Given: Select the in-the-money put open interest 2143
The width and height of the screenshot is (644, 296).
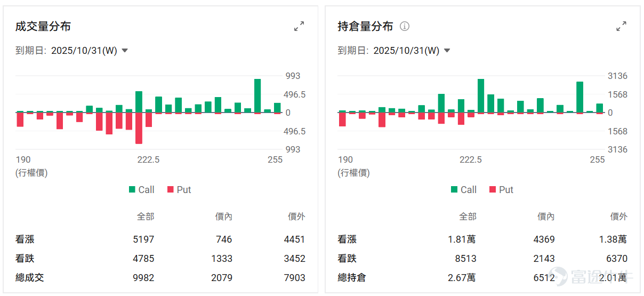Looking at the screenshot, I should coord(544,259).
